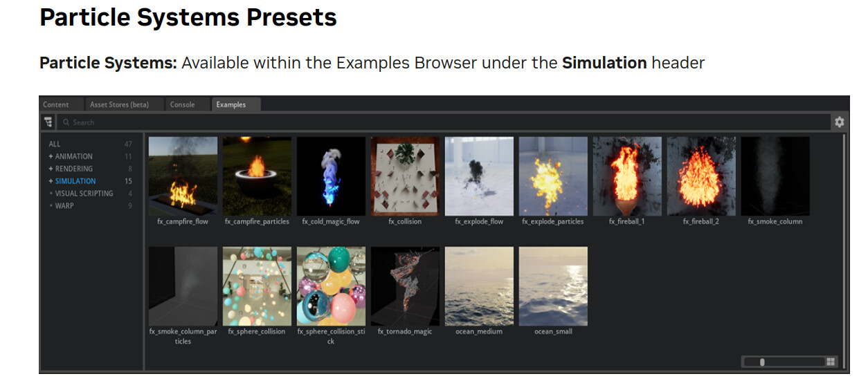Open the fx_fireball_1 example
868x383 pixels.
[x=627, y=176]
